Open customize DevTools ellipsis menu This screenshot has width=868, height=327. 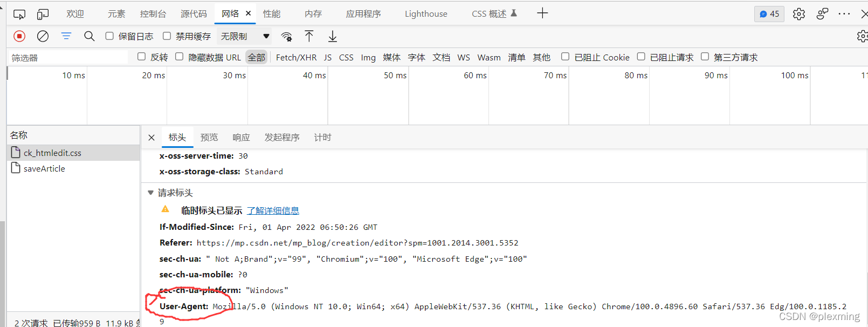click(844, 14)
